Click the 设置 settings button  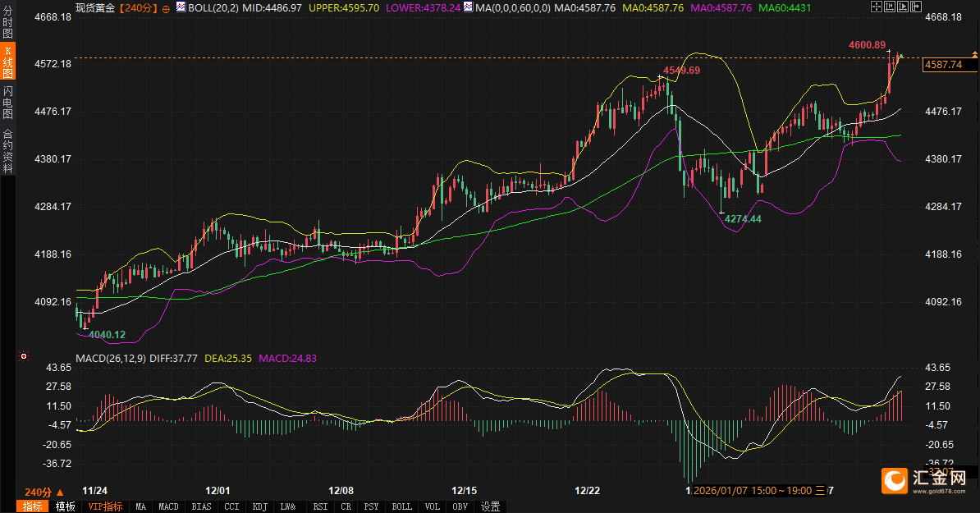[491, 506]
